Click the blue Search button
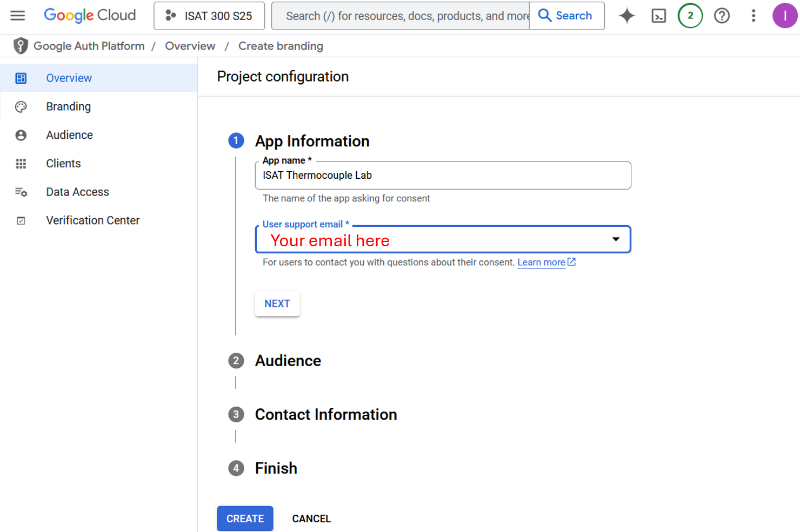The width and height of the screenshot is (800, 532). coord(566,16)
